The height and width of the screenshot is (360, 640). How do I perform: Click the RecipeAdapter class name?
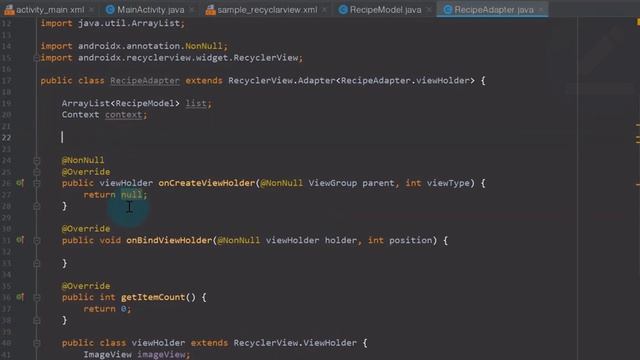(x=145, y=80)
